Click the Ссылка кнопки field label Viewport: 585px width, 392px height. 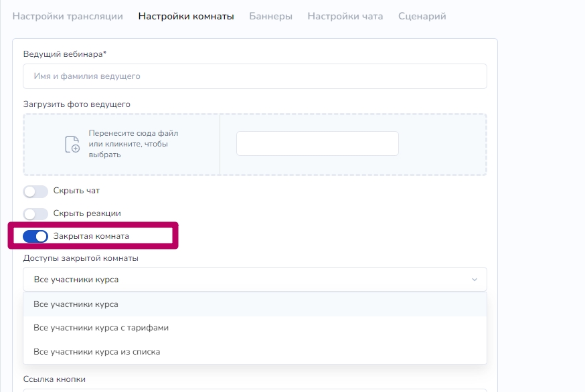coord(54,379)
